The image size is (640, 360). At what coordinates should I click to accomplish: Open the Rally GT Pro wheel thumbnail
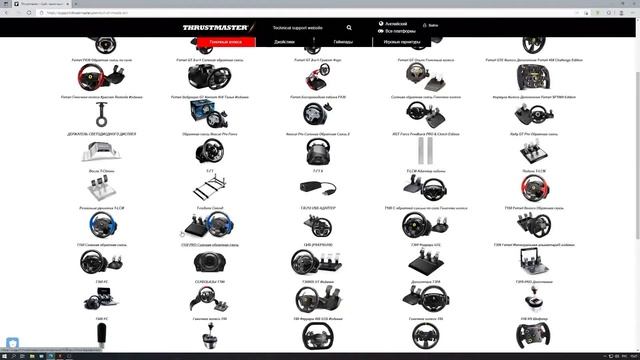point(534,114)
